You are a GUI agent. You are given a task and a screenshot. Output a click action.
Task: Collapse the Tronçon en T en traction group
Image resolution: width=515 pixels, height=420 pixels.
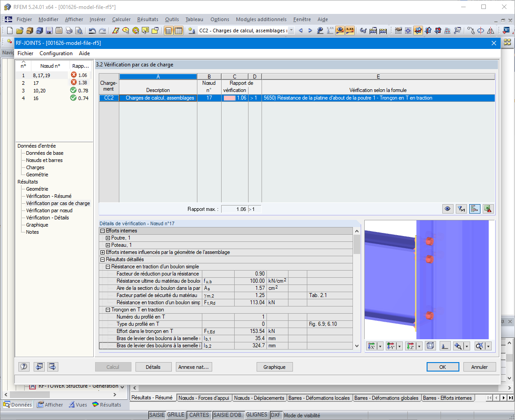tap(108, 310)
